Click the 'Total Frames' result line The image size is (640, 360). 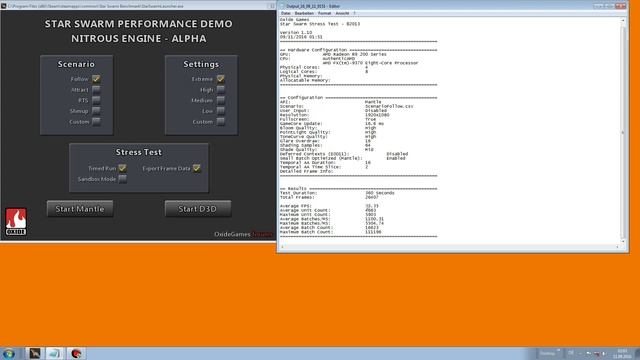pos(329,197)
